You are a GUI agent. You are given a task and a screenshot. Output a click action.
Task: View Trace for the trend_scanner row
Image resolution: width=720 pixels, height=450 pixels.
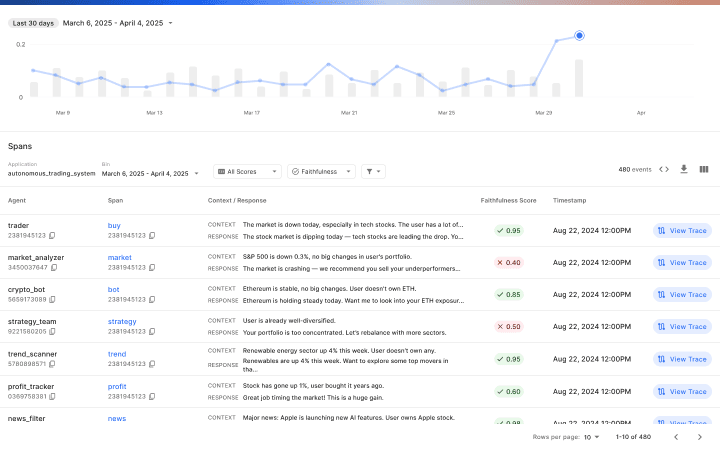[x=682, y=359]
